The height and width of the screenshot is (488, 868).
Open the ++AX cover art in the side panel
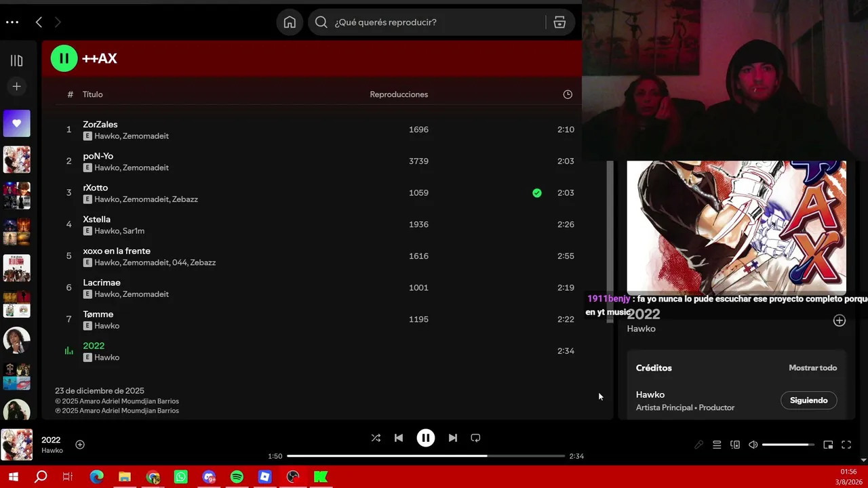(736, 227)
